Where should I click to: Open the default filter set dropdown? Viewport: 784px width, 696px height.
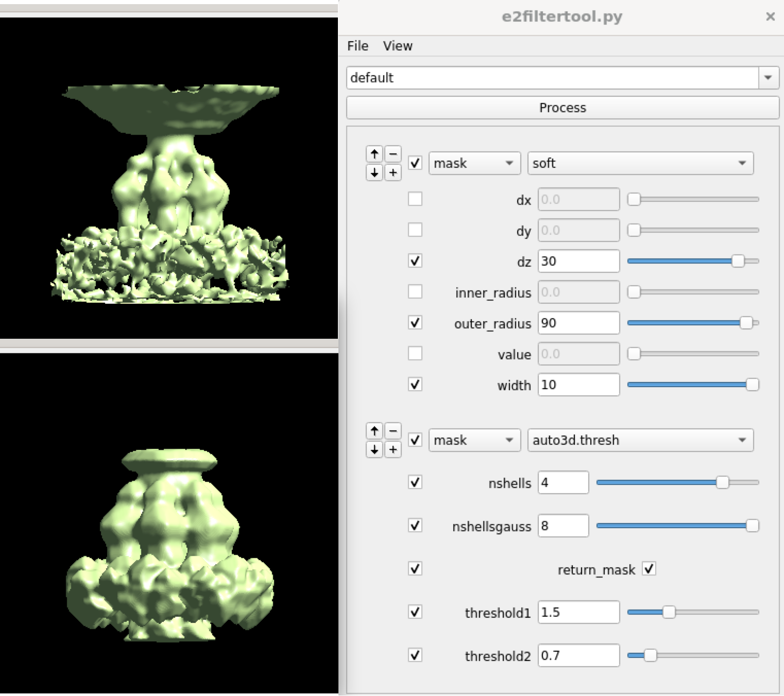[x=768, y=78]
